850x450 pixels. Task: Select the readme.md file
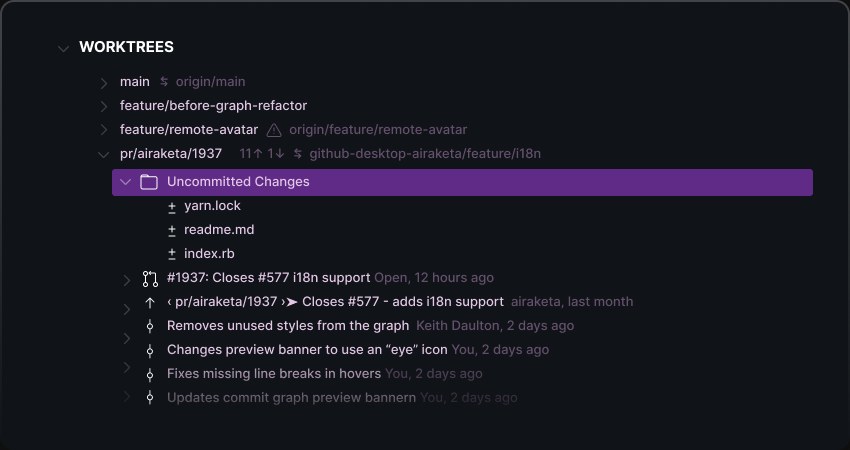pyautogui.click(x=205, y=230)
